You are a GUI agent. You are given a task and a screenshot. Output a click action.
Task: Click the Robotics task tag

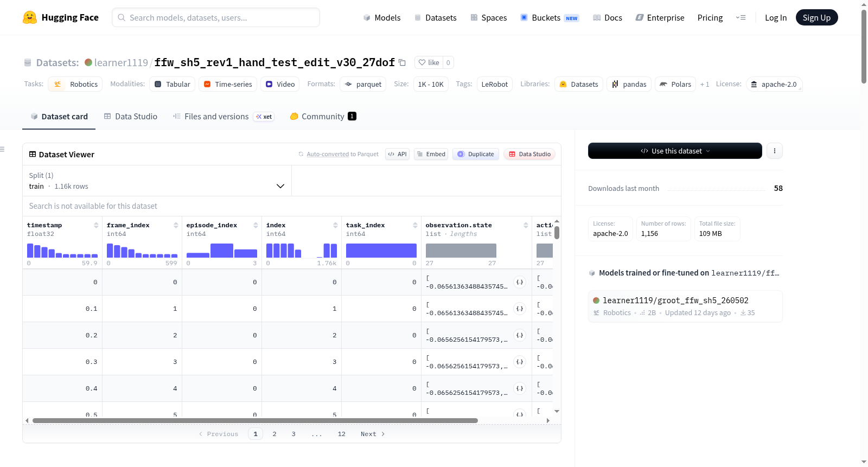pyautogui.click(x=75, y=84)
